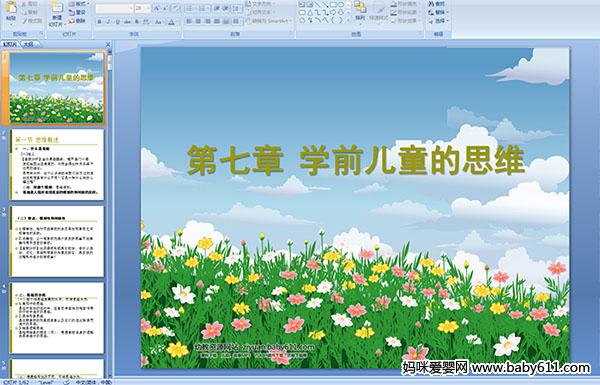Image resolution: width=600 pixels, height=385 pixels.
Task: Click the Replace button in editing group
Action: [x=437, y=12]
